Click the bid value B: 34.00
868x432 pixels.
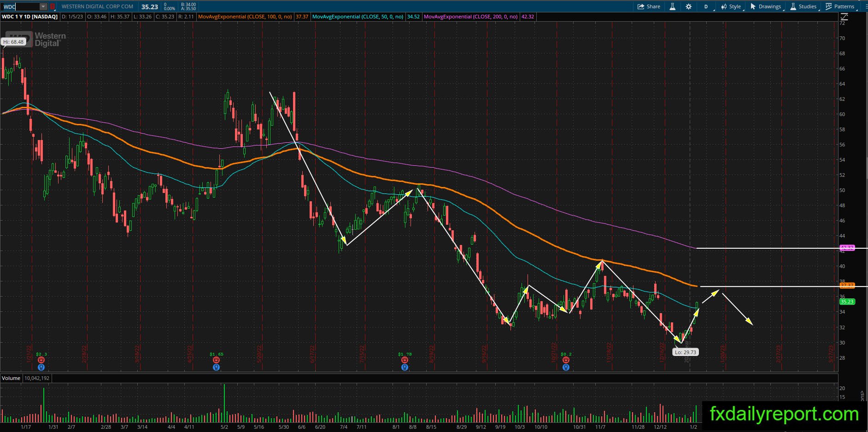click(x=188, y=5)
